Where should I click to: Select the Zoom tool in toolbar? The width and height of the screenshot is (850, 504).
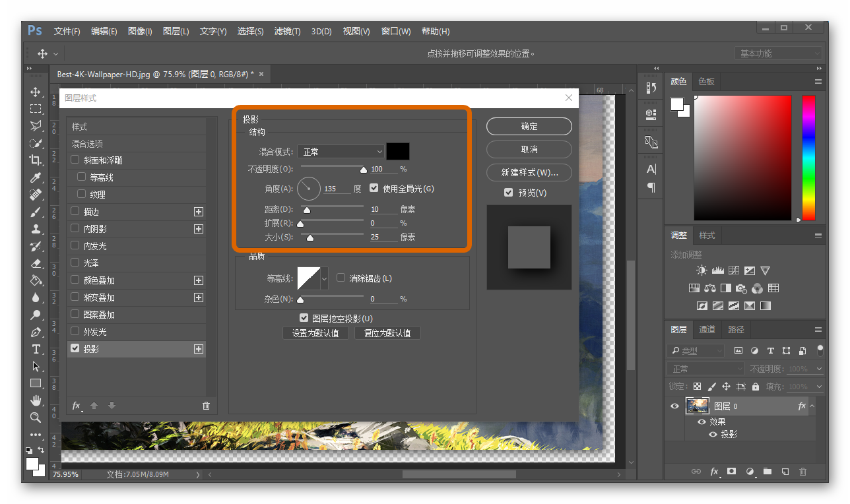(x=36, y=418)
